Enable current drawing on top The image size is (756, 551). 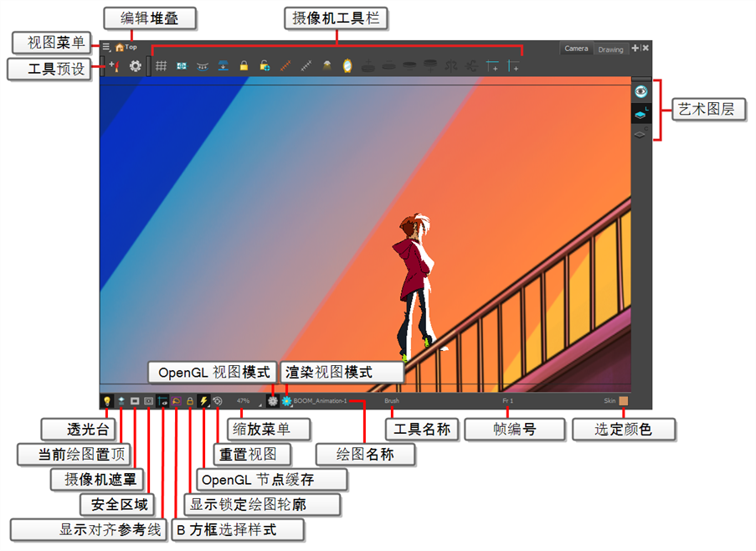point(121,399)
